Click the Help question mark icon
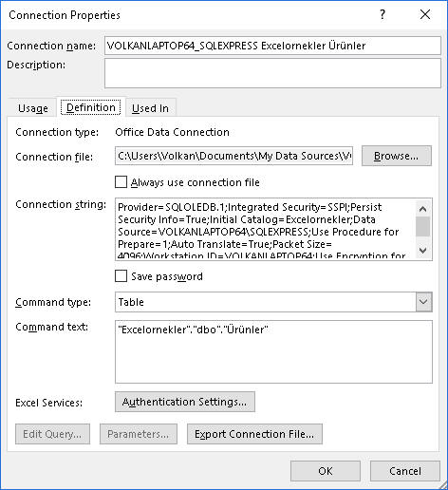This screenshot has height=490, width=448. 383,14
